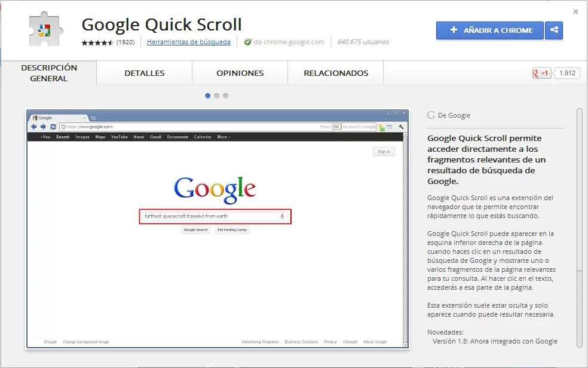Image resolution: width=588 pixels, height=368 pixels.
Task: Click the description panel vertical scrollbar
Action: tap(580, 228)
